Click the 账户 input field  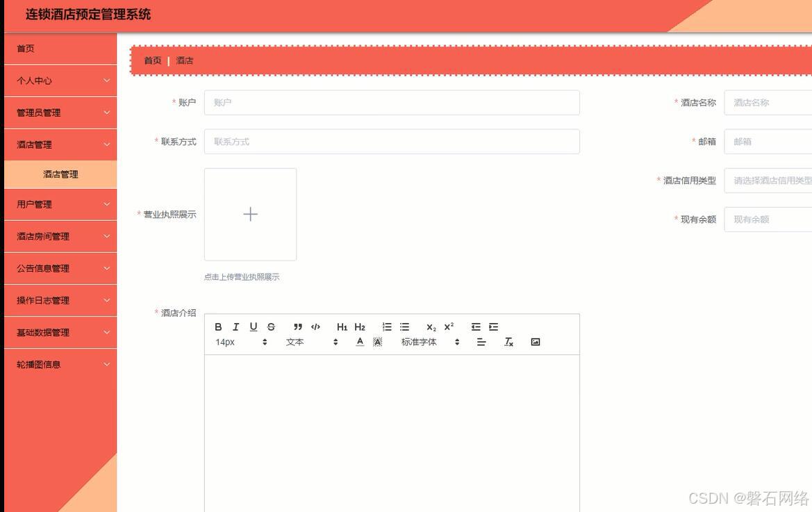(392, 102)
